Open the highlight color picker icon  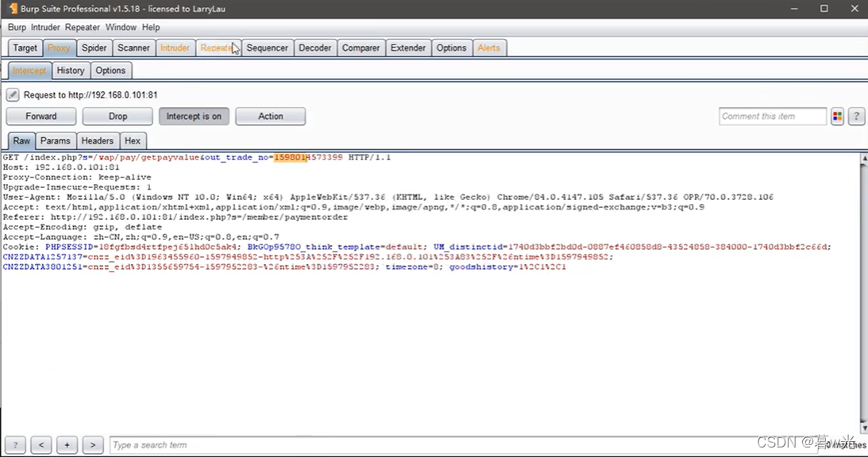837,117
